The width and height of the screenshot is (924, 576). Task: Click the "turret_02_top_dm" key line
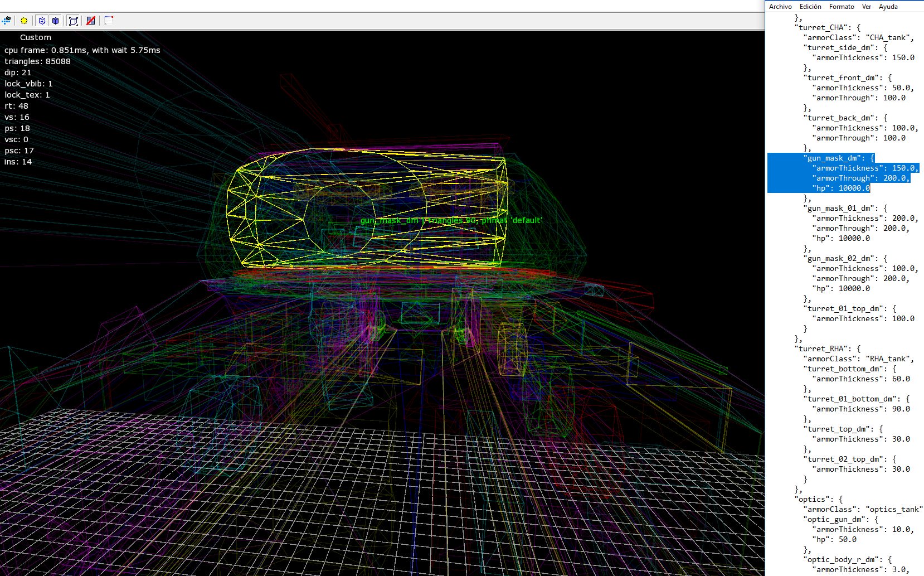(x=850, y=459)
